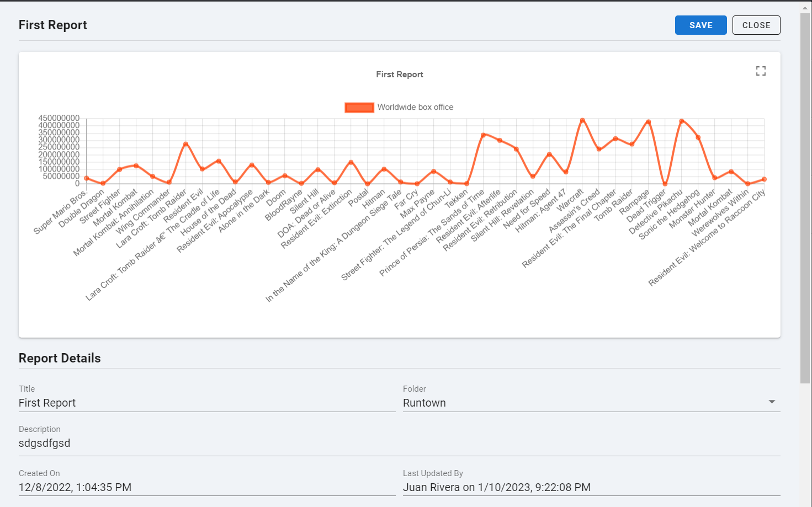Viewport: 812px width, 507px height.
Task: Select the Lara Croft: Tomb Raider data point
Action: point(185,144)
